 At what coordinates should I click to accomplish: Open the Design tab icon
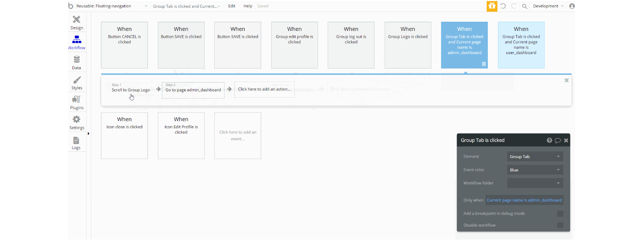[76, 19]
